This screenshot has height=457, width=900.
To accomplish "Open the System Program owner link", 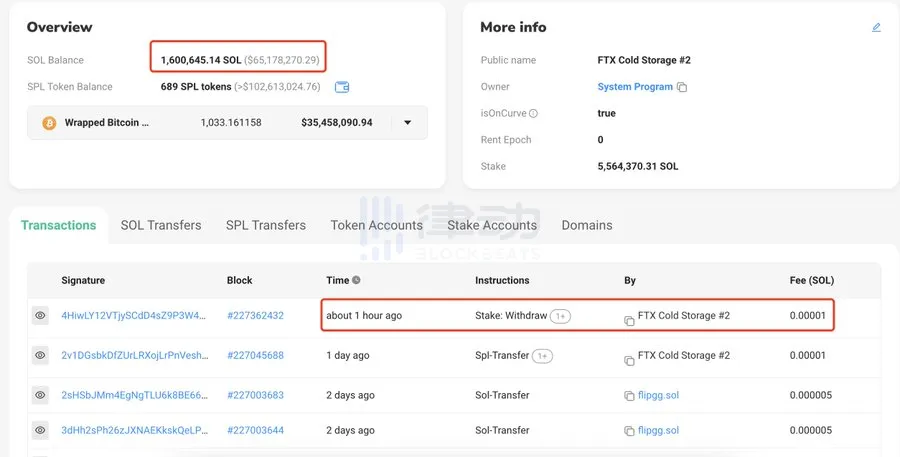I will pyautogui.click(x=635, y=87).
